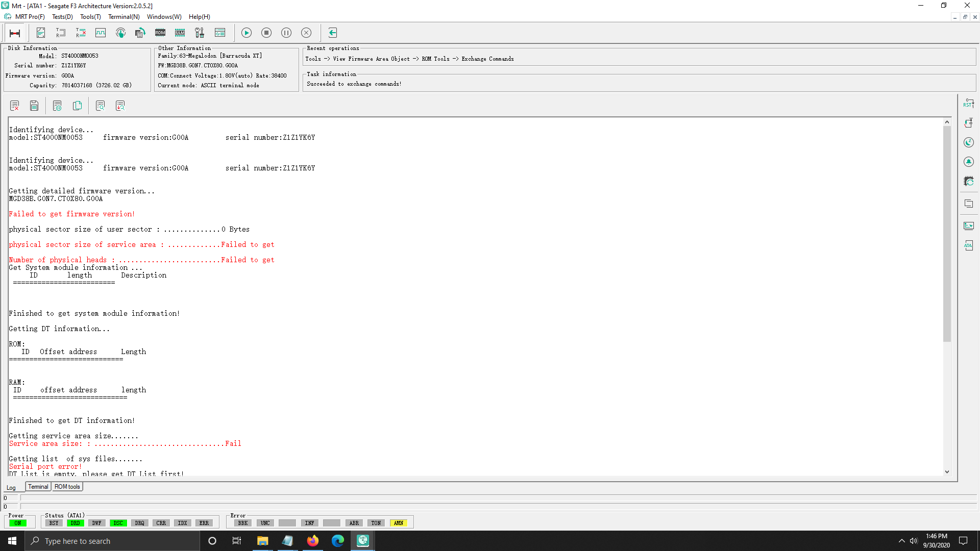Click the pause log icon
The image size is (980, 551).
click(57, 106)
